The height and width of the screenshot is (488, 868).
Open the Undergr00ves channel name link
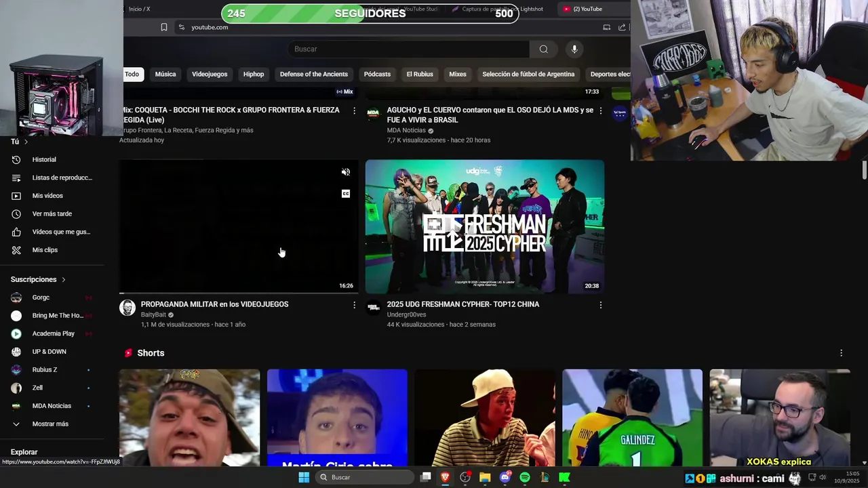click(x=407, y=314)
